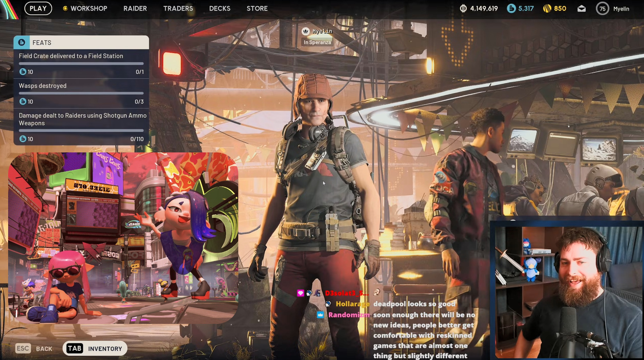Click the gold token icon beside 850
The height and width of the screenshot is (360, 644).
pos(547,8)
